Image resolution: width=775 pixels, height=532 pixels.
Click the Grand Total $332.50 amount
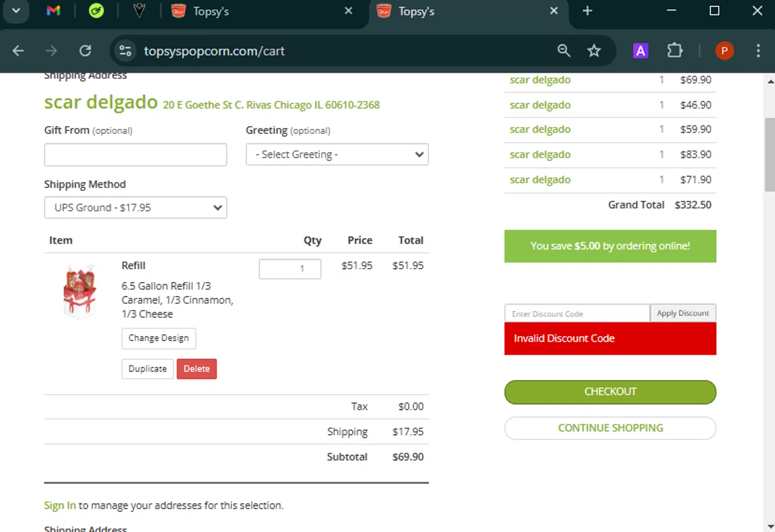coord(693,205)
